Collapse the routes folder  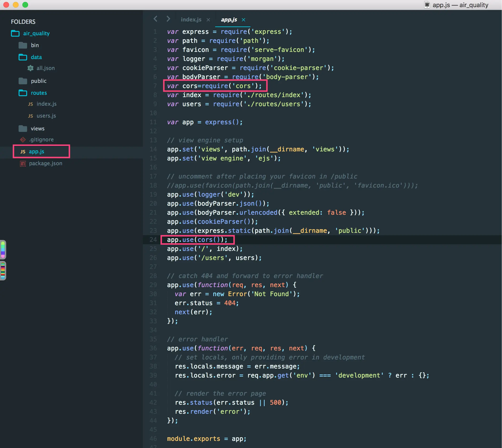tap(23, 93)
